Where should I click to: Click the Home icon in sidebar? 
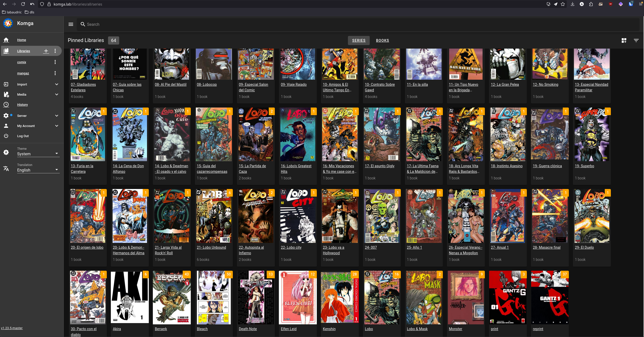coord(6,40)
